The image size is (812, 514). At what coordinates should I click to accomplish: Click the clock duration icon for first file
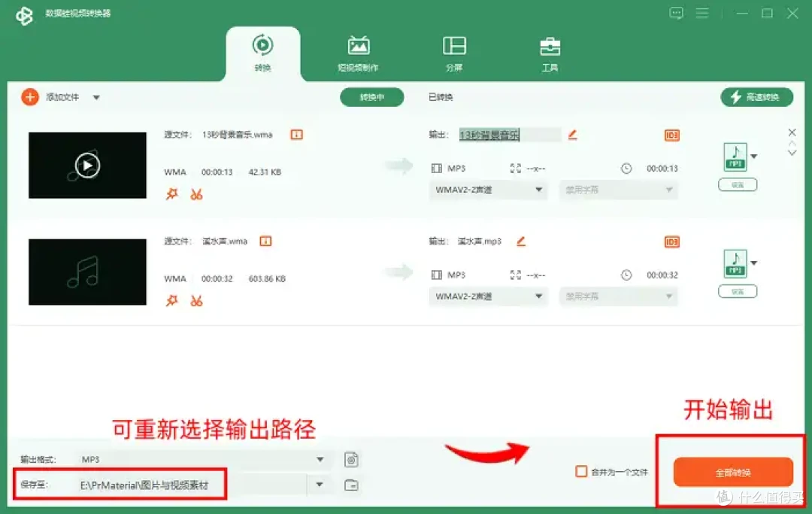point(626,169)
